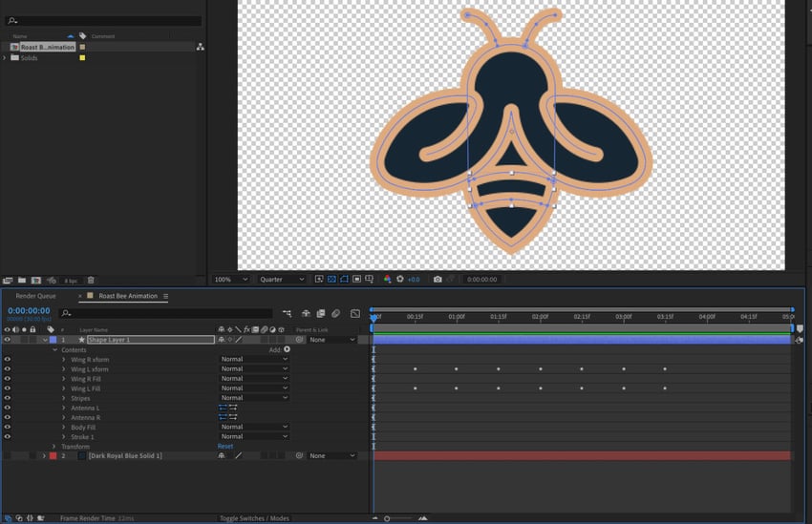The width and height of the screenshot is (812, 524).
Task: Hide Shape Layer 1 using its eye icon
Action: coord(8,340)
